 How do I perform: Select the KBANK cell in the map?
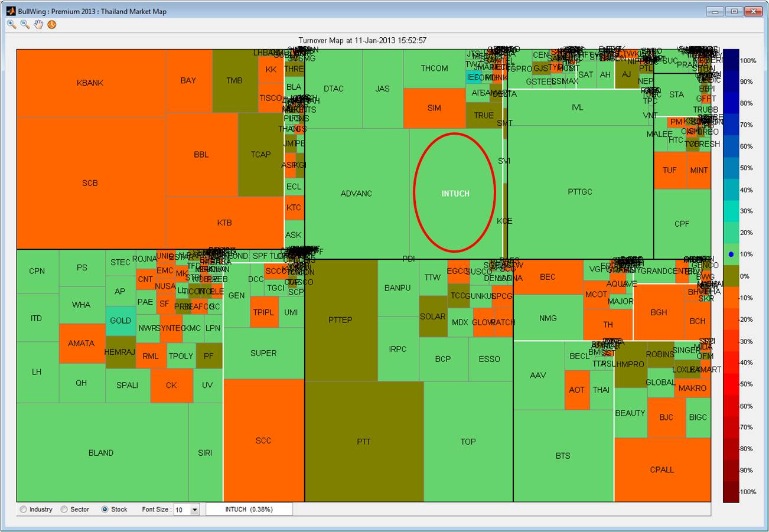click(x=90, y=83)
